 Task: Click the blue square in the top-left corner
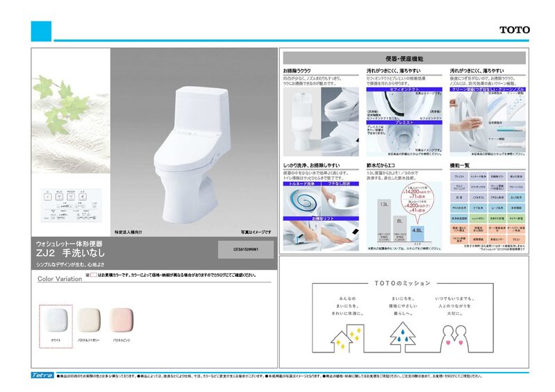pos(41,31)
